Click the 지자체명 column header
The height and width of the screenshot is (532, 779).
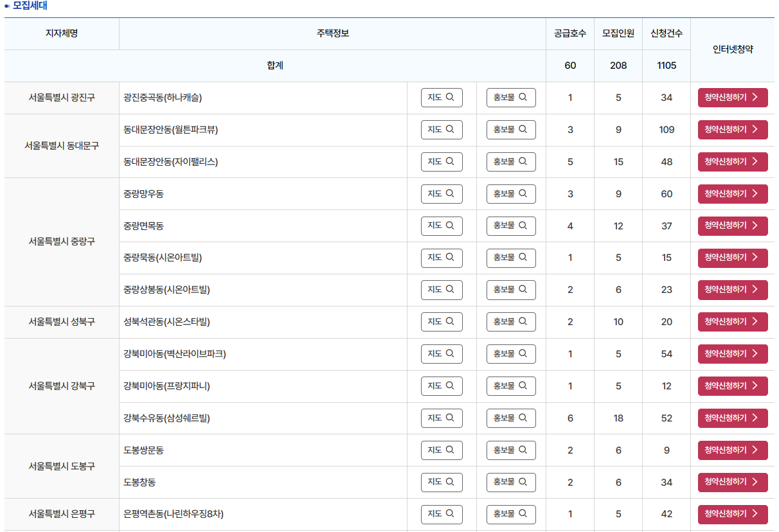62,33
